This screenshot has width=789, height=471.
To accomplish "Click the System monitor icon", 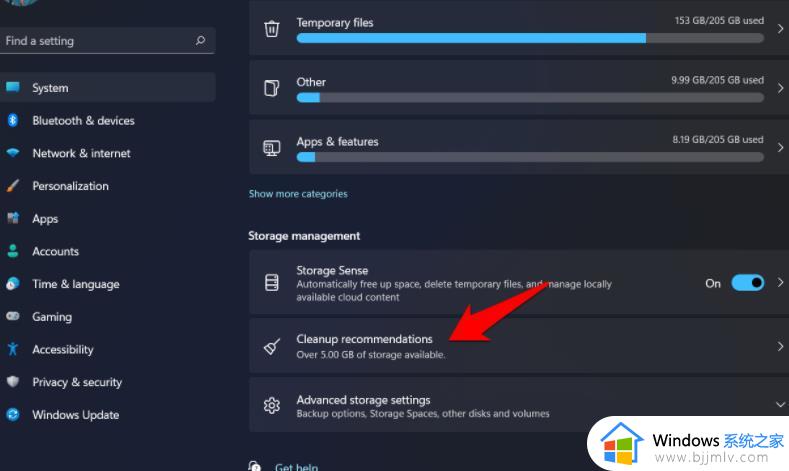I will point(13,88).
